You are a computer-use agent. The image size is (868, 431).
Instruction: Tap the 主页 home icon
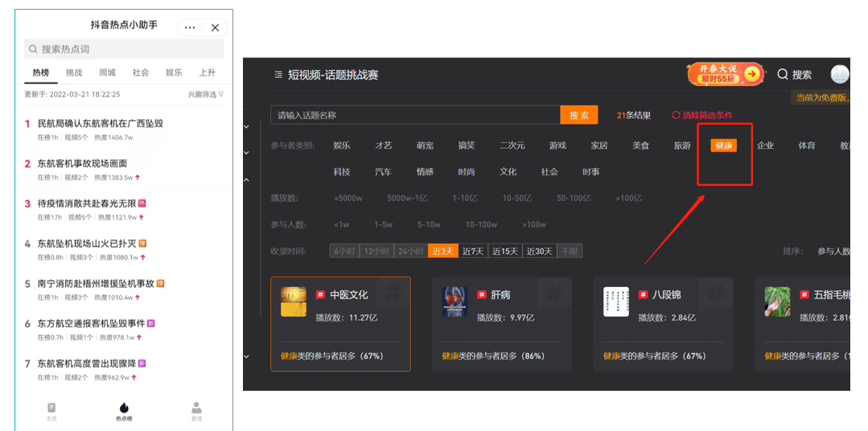[x=51, y=411]
